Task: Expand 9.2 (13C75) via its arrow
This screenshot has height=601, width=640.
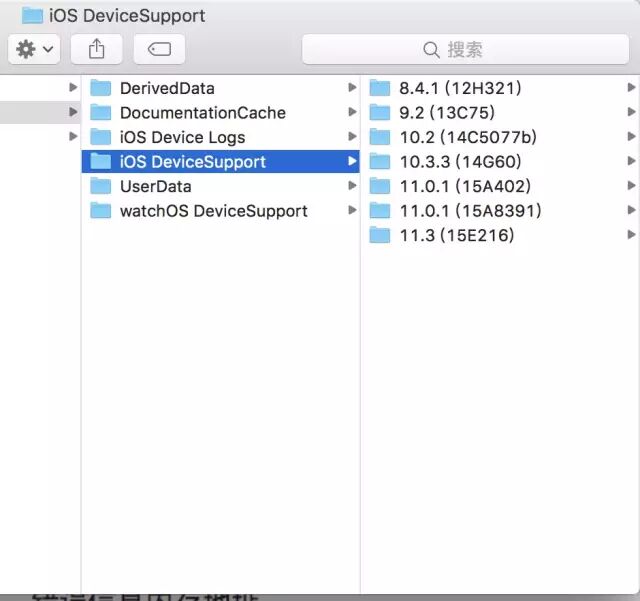Action: (x=631, y=112)
